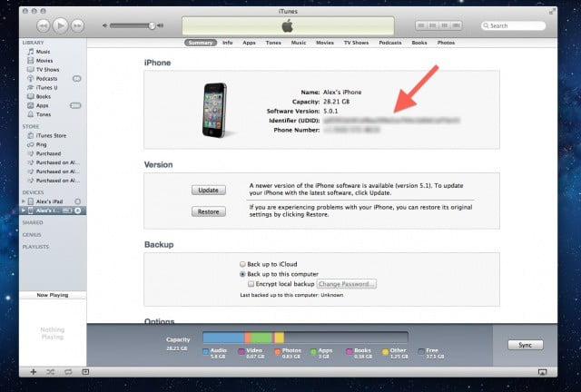The height and width of the screenshot is (392, 581).
Task: Click the capacity usage bar
Action: 305,338
